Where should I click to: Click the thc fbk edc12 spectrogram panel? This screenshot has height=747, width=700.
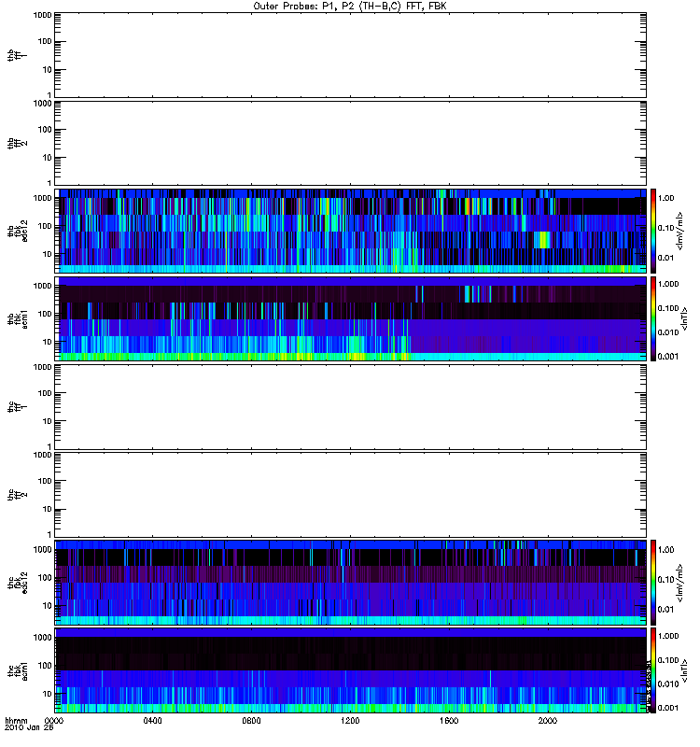point(351,582)
